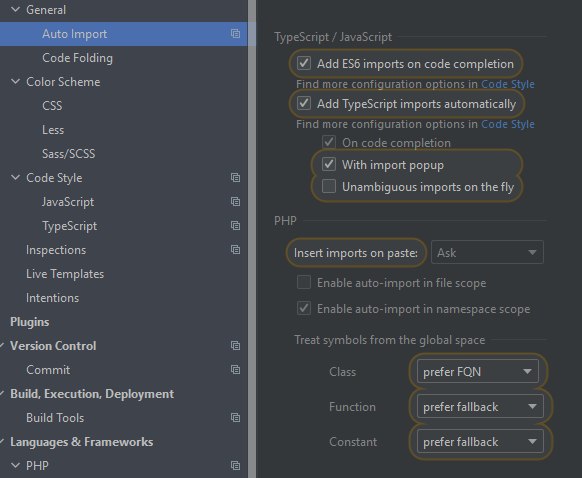Image resolution: width=582 pixels, height=478 pixels.
Task: Open Commit settings page
Action: (x=48, y=370)
